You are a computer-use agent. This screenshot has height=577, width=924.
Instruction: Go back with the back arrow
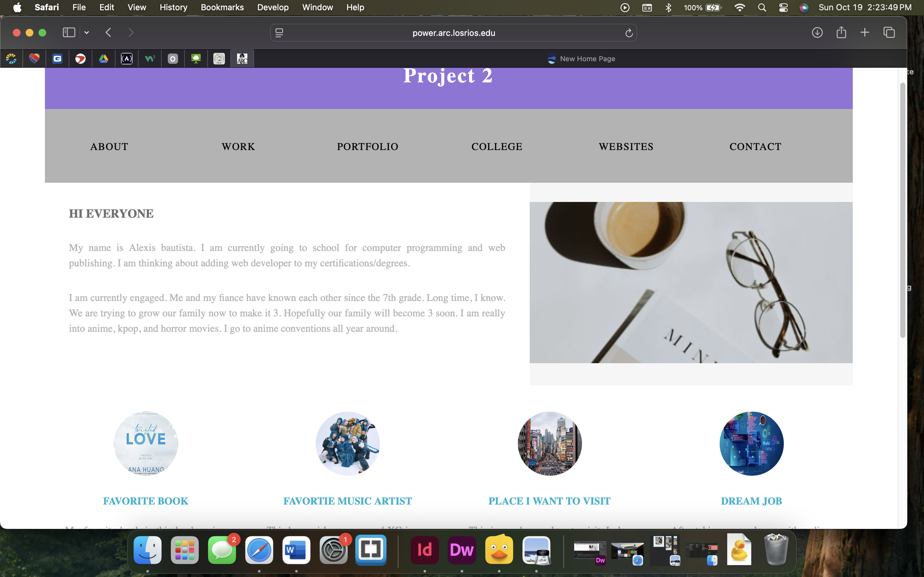(x=108, y=32)
